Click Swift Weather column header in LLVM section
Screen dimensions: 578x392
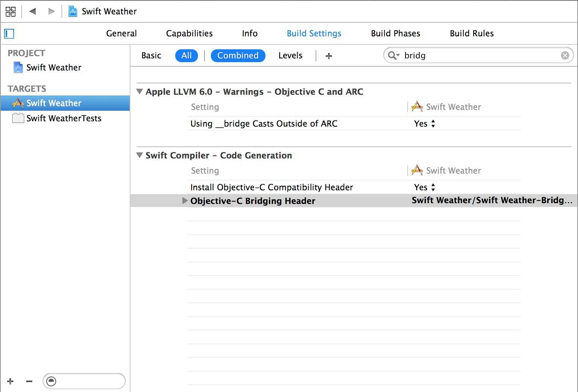coord(454,107)
